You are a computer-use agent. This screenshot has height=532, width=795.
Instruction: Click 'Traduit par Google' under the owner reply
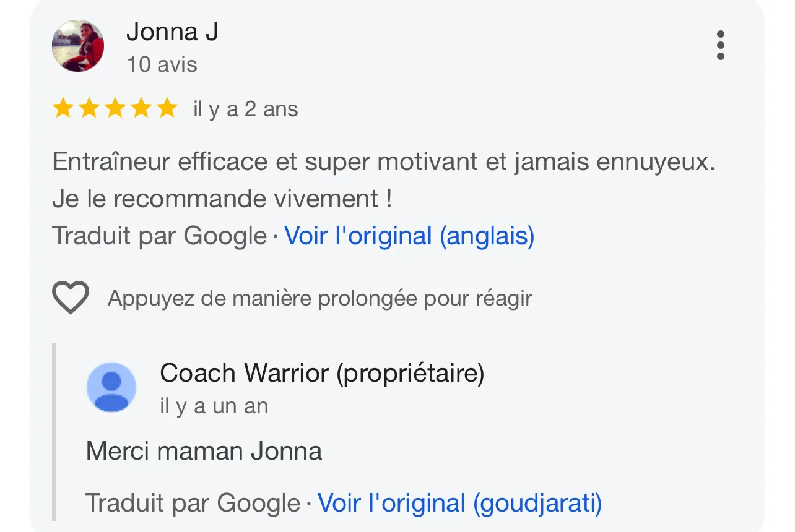tap(193, 504)
